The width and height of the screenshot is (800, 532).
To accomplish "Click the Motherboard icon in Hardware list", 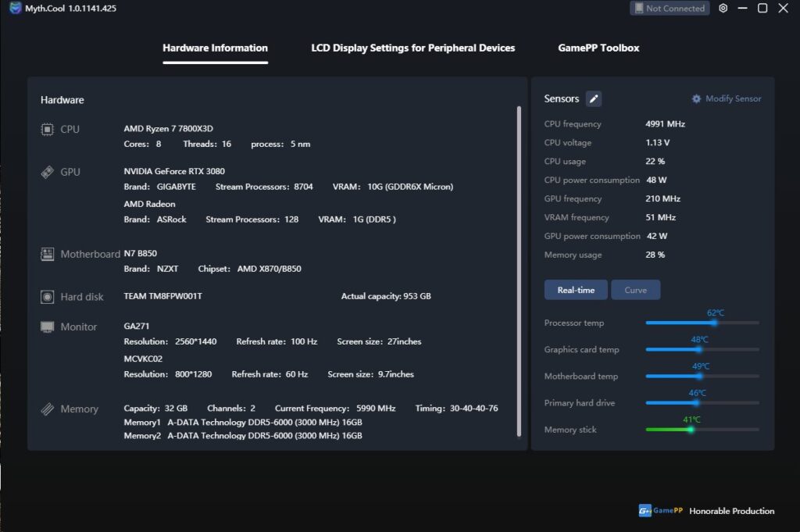I will click(48, 254).
